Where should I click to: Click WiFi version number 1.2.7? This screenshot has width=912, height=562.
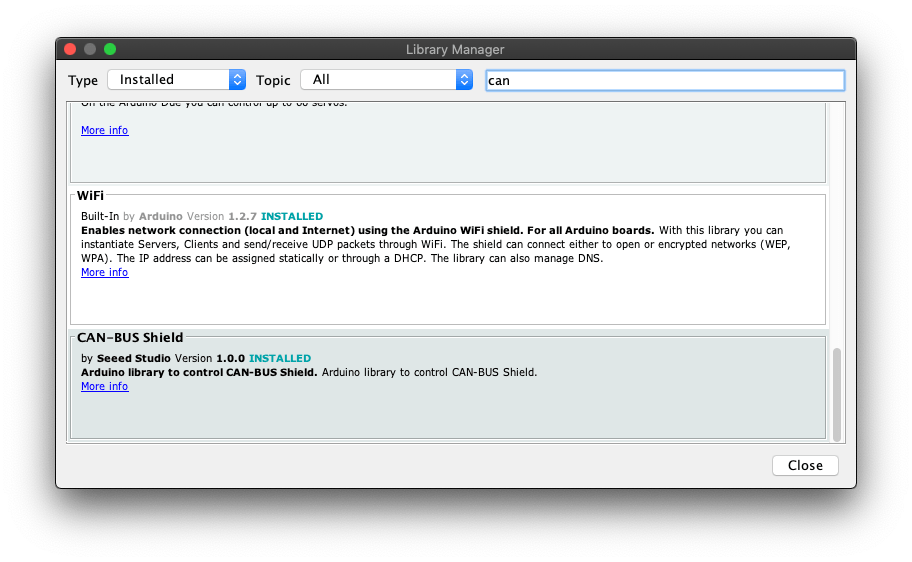click(x=243, y=216)
